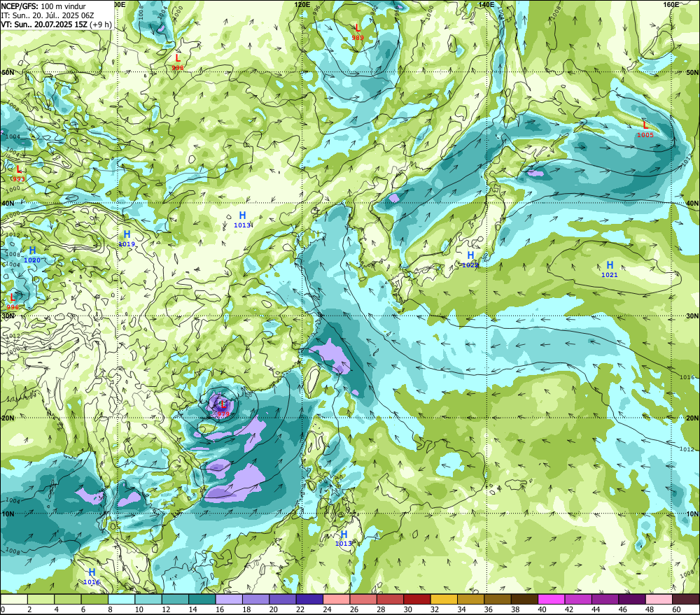Viewport: 700px width, 615px height.
Task: Click the 50N latitude label on left edge
Action: 8,72
